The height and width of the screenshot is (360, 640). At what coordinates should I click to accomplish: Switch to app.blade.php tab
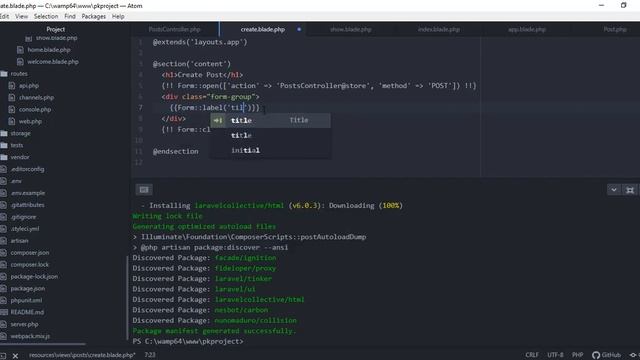point(527,29)
